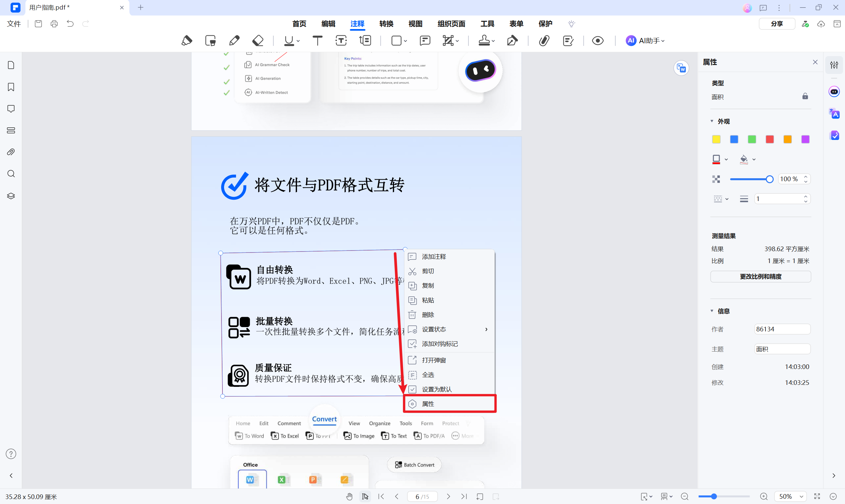Click the lock toggle next to 面积 type
Screen dimensions: 845x504
point(805,96)
